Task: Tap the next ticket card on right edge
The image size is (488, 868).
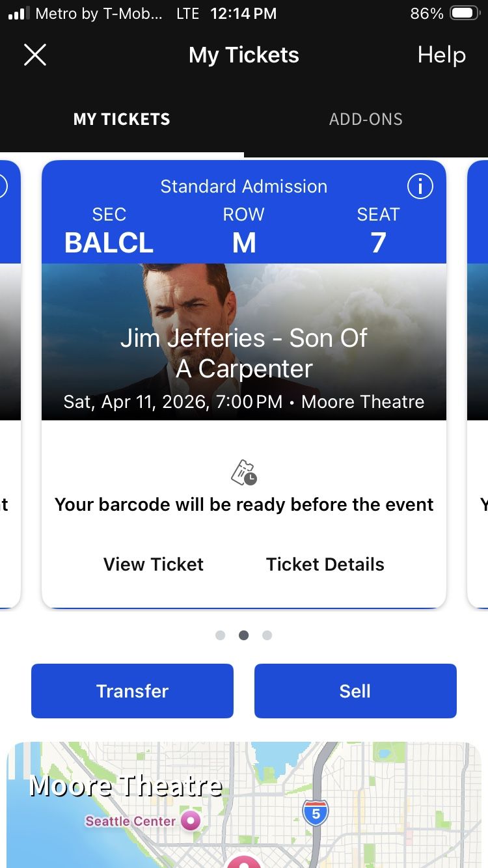Action: click(x=478, y=384)
